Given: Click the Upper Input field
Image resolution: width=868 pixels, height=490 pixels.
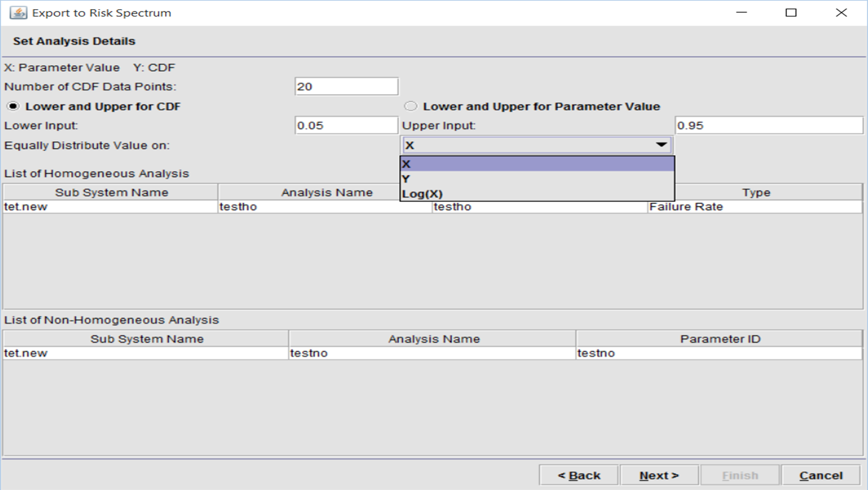Looking at the screenshot, I should click(x=769, y=126).
